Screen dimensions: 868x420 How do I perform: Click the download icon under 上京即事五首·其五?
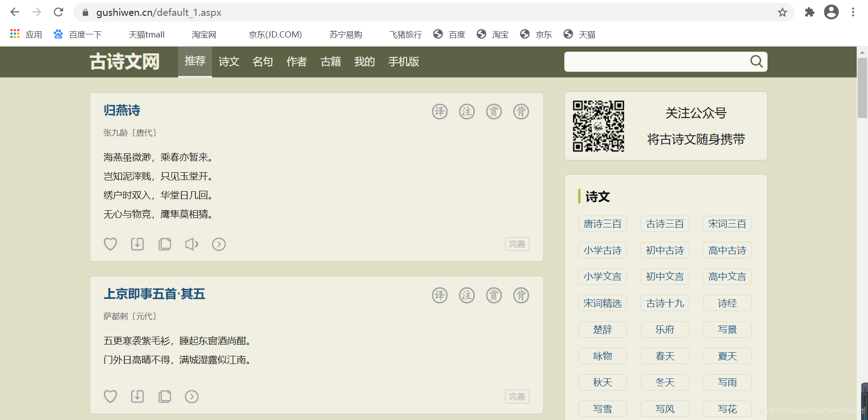pos(137,396)
